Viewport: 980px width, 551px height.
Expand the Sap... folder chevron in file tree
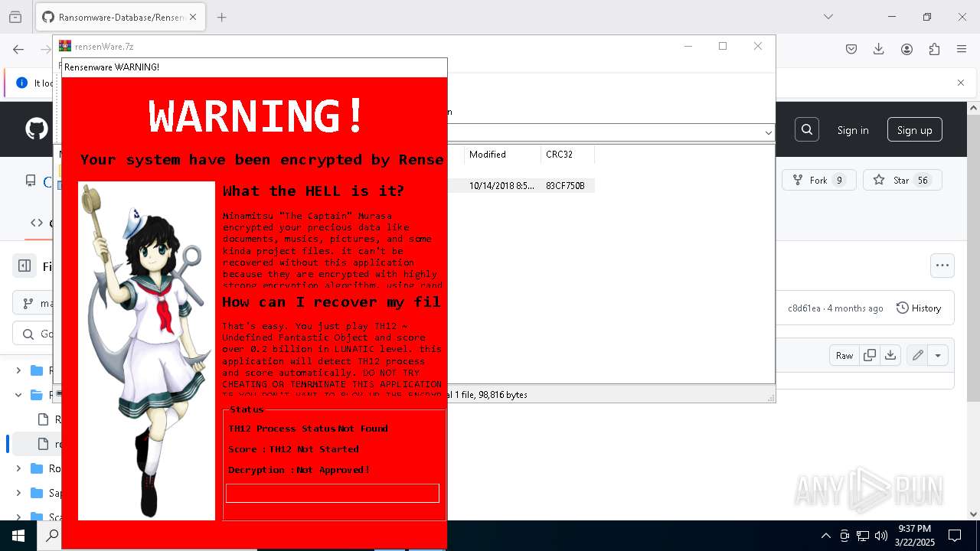click(18, 493)
